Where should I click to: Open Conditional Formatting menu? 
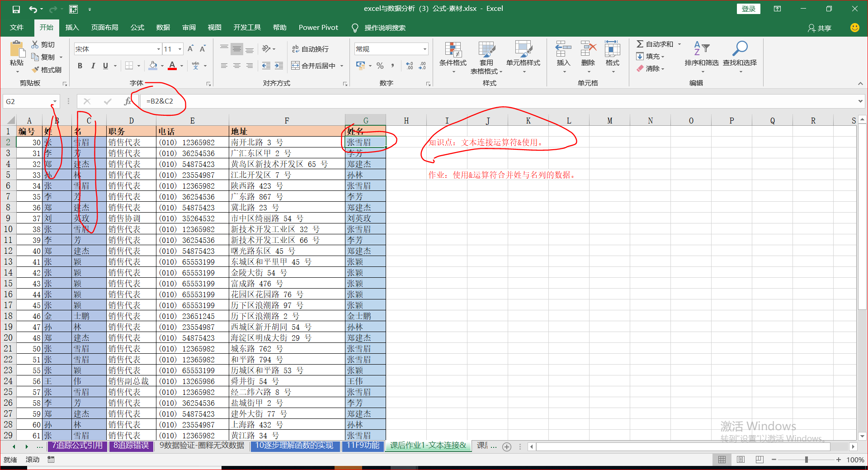coord(453,57)
